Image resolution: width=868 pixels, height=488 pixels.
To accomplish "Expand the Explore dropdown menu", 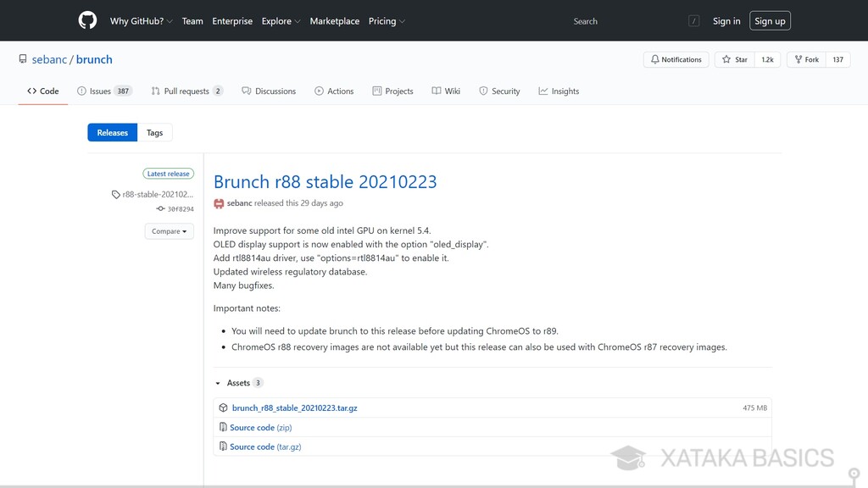I will (281, 21).
